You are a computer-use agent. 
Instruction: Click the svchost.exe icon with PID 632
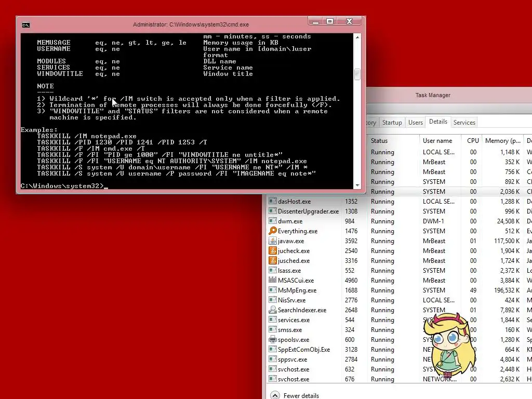272,369
